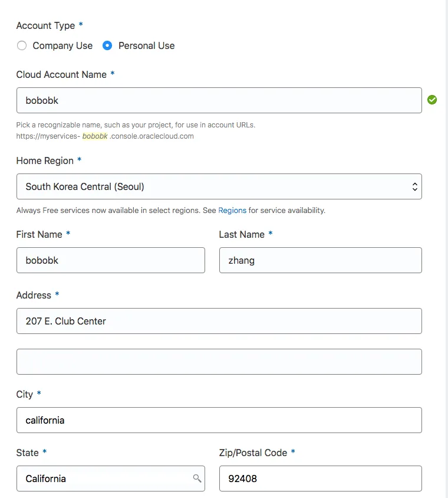The image size is (448, 498).
Task: Click the Last Name field containing zhang
Action: coord(320,260)
